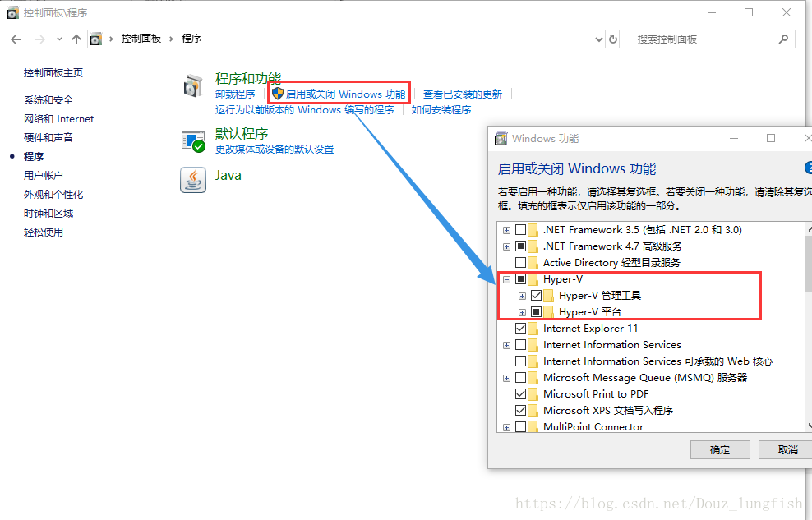812x520 pixels.
Task: Click the 卸载程序 link
Action: click(235, 94)
